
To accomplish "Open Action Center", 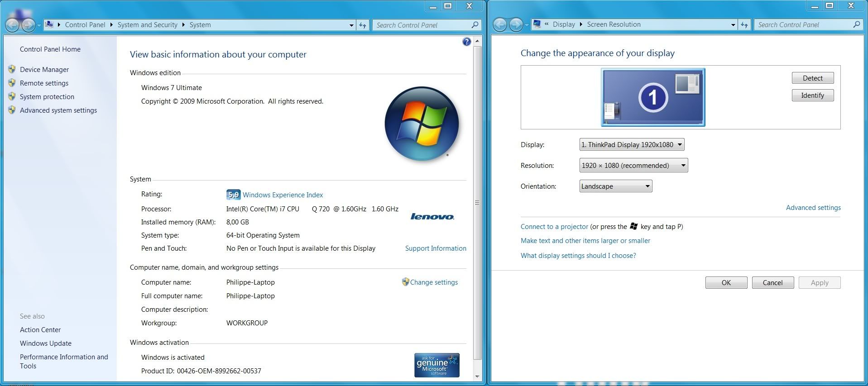I will [x=40, y=330].
